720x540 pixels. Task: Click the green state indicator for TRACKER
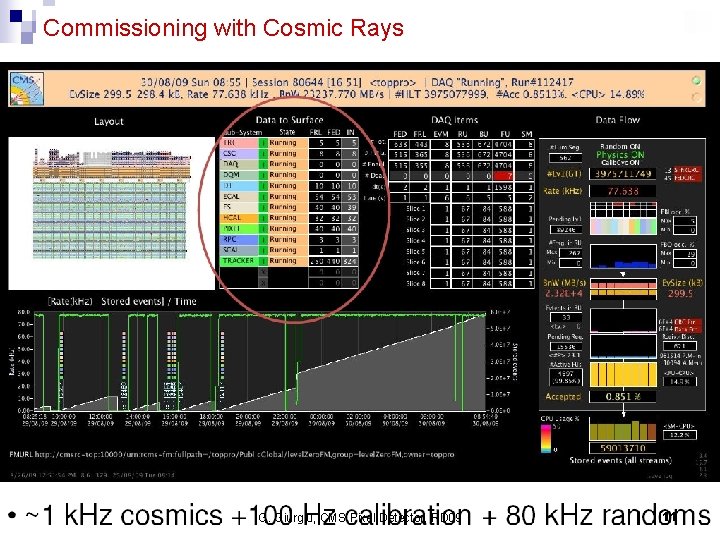pos(263,261)
